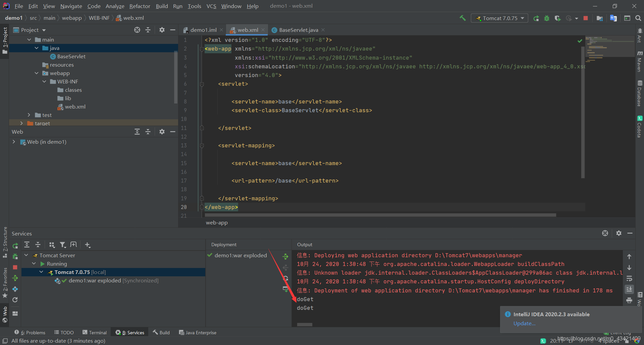Toggle the Database tool window stripe
This screenshot has height=345, width=644.
(x=640, y=93)
